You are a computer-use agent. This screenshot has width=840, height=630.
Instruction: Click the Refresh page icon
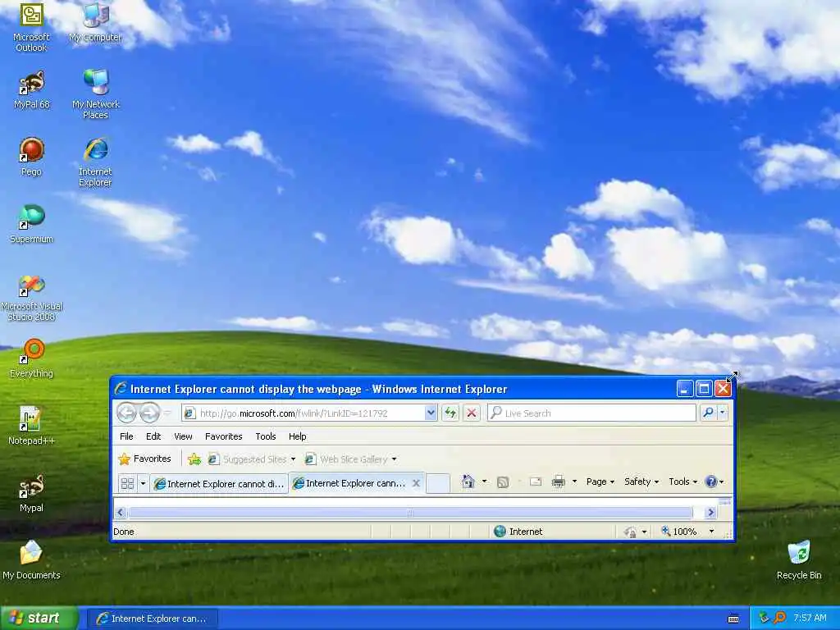[x=450, y=413]
